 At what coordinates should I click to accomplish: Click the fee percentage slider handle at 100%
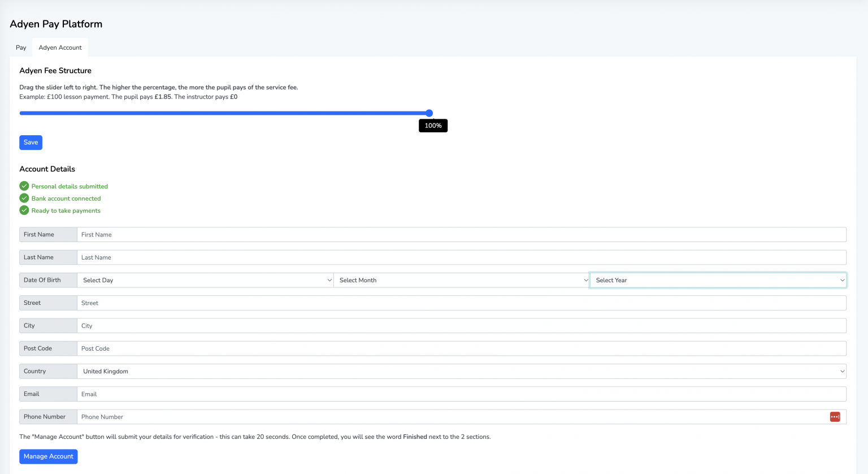[x=429, y=113]
